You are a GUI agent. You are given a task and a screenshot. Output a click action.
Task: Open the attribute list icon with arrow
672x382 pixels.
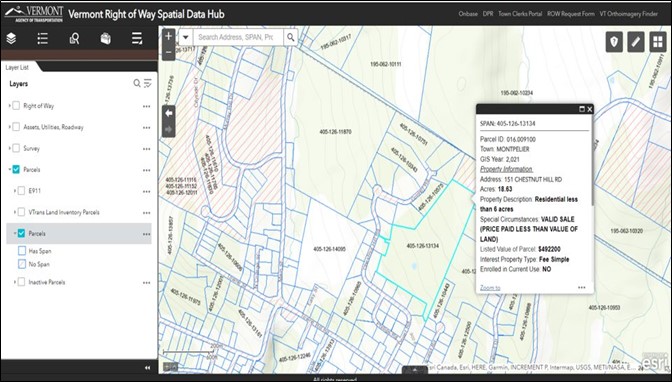pos(137,39)
